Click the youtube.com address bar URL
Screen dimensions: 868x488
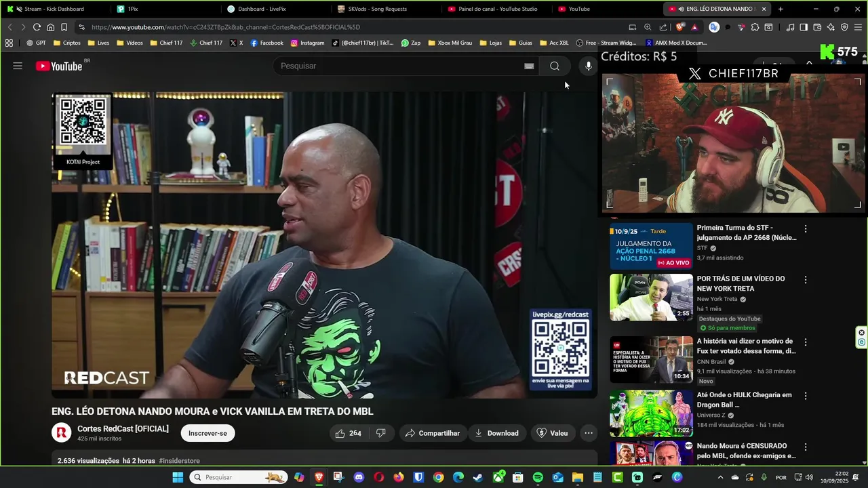click(226, 27)
